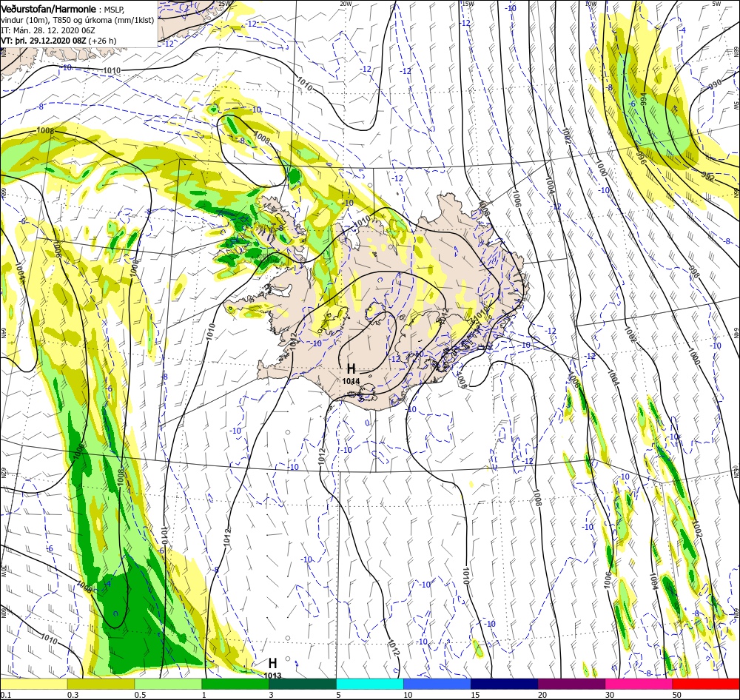Screen dimensions: 740x700
Task: Click the '0.3' legend value
Action: click(73, 694)
